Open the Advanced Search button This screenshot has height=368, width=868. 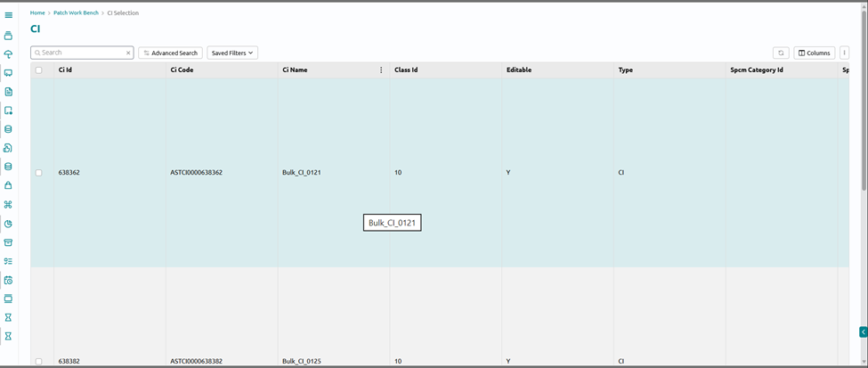(171, 53)
